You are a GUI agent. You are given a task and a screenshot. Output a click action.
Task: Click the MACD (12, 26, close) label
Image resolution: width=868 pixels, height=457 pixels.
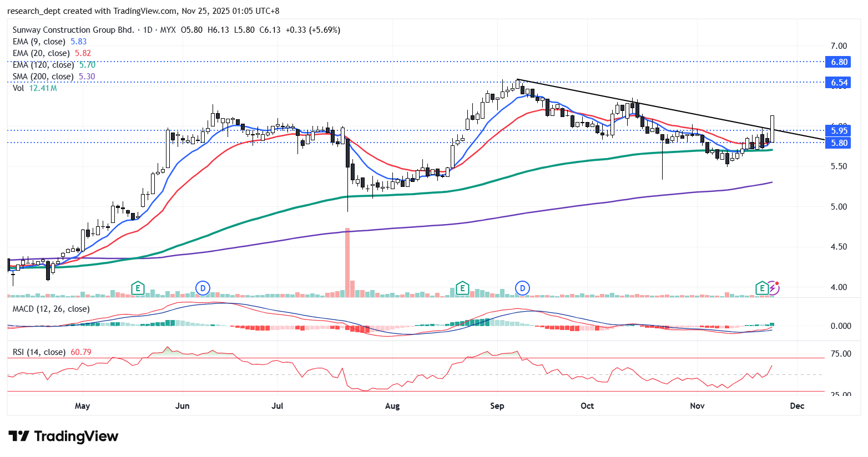(x=51, y=309)
